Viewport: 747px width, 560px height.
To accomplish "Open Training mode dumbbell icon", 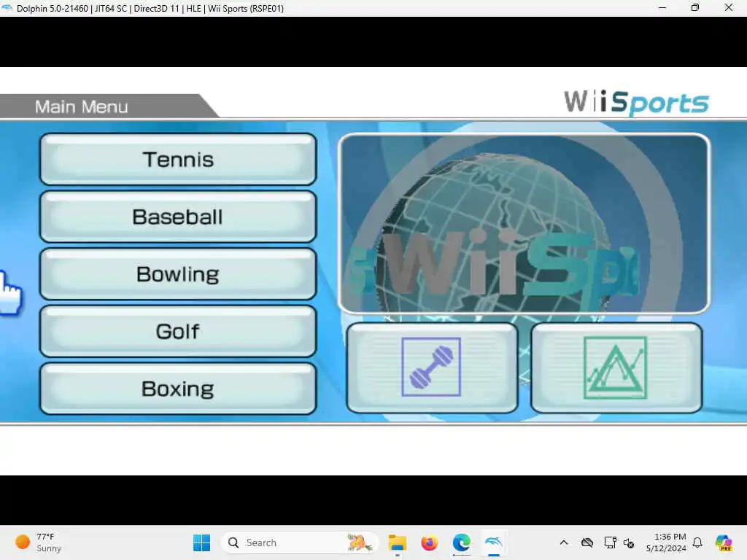I will (432, 367).
